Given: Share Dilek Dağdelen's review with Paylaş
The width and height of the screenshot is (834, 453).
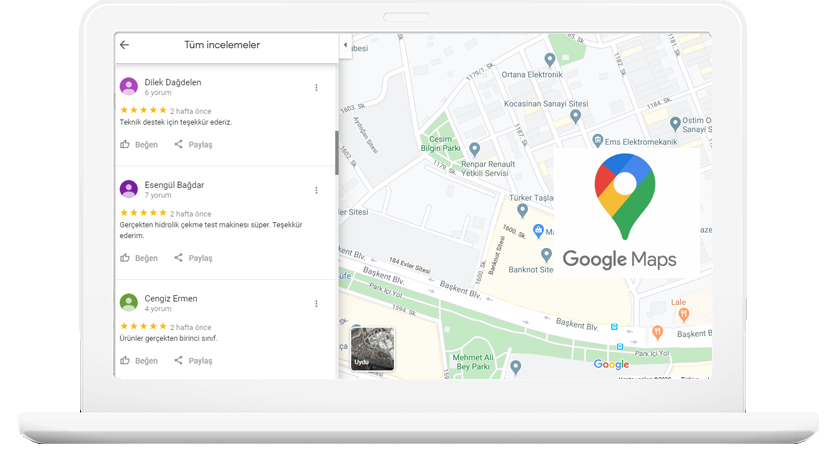Looking at the screenshot, I should coord(193,145).
